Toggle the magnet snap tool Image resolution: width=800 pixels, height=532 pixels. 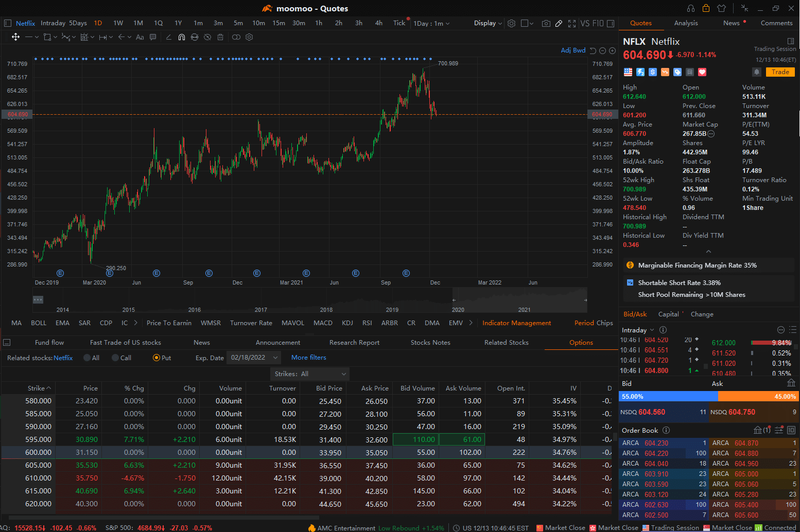coord(182,37)
